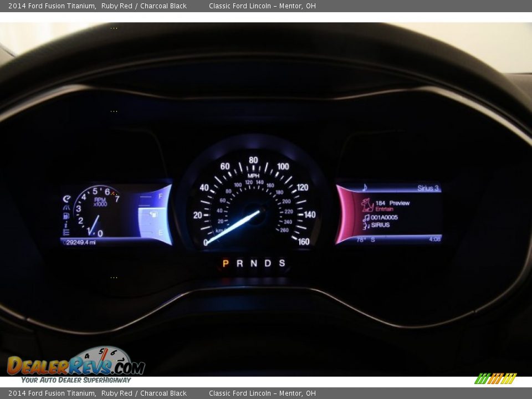Click the music note icon on the Sirius display
The width and height of the screenshot is (532, 399).
coord(365,187)
